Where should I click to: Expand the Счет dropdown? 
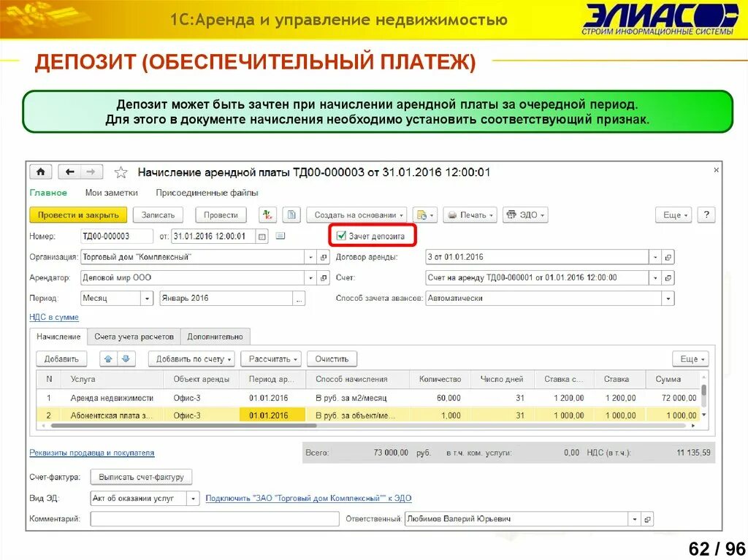(x=655, y=277)
